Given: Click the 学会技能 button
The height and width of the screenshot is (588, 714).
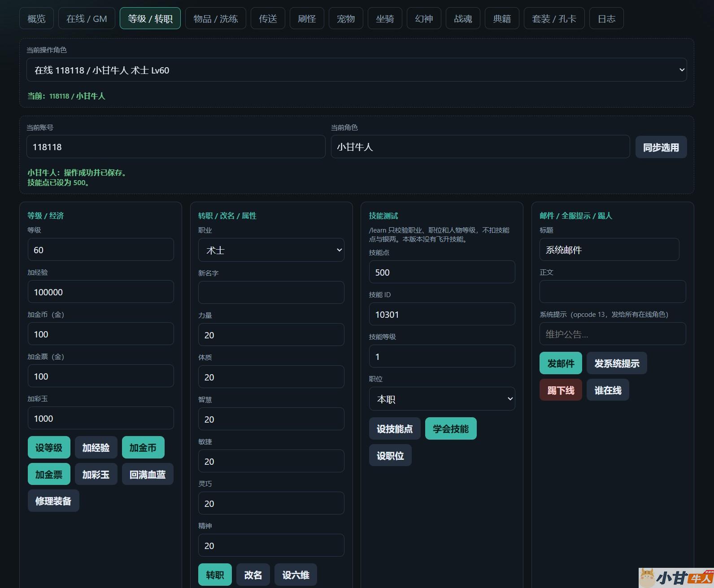Looking at the screenshot, I should [451, 428].
